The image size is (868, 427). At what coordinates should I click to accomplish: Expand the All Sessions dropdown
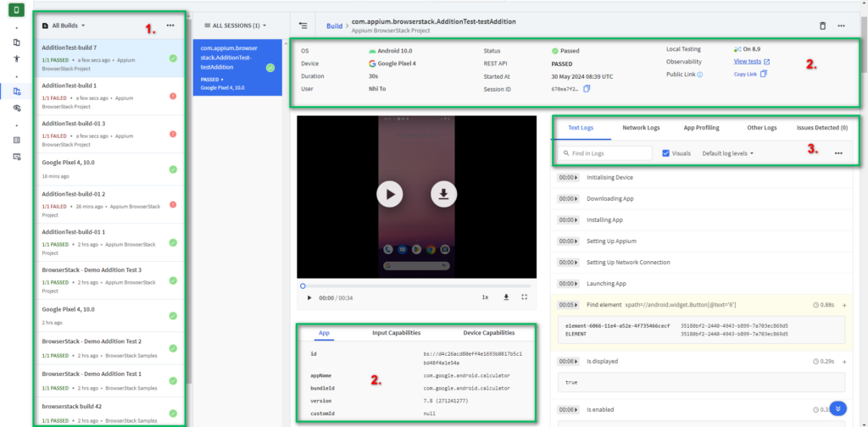click(235, 25)
